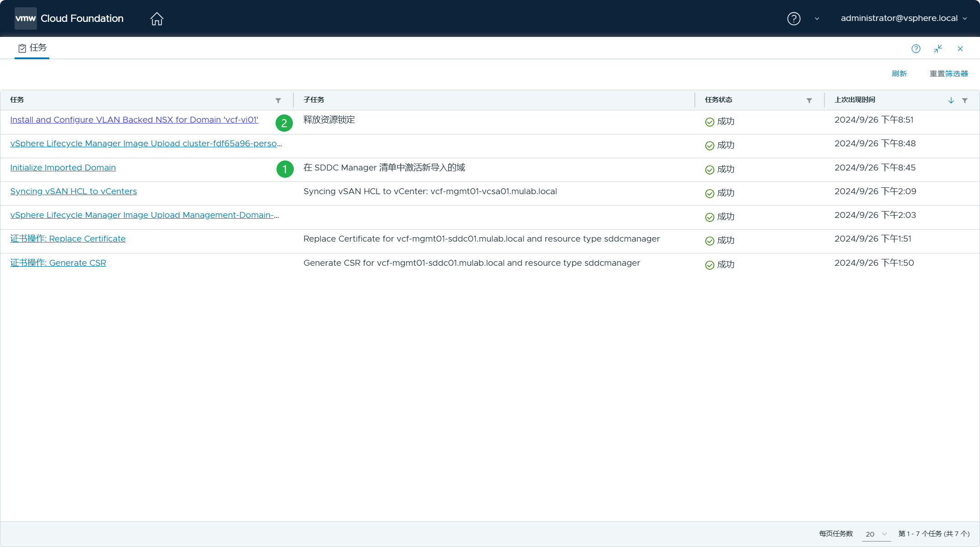The width and height of the screenshot is (980, 547).
Task: Click 证书操作: Generate CSR task link
Action: pos(58,263)
